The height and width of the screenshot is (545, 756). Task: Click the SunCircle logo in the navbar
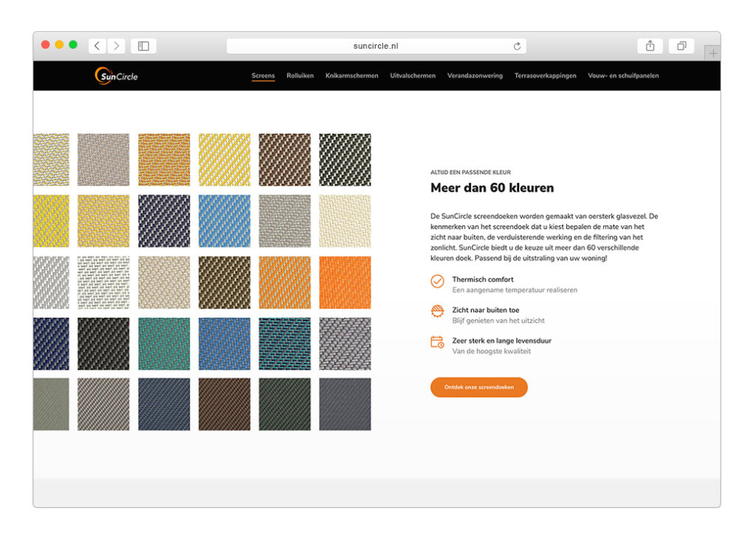(x=115, y=75)
